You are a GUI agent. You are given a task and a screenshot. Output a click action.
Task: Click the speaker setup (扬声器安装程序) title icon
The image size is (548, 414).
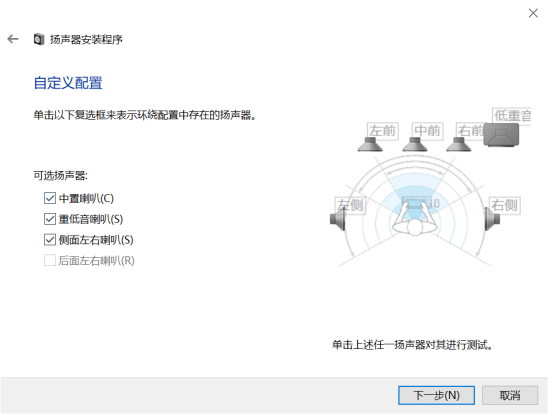(x=39, y=39)
